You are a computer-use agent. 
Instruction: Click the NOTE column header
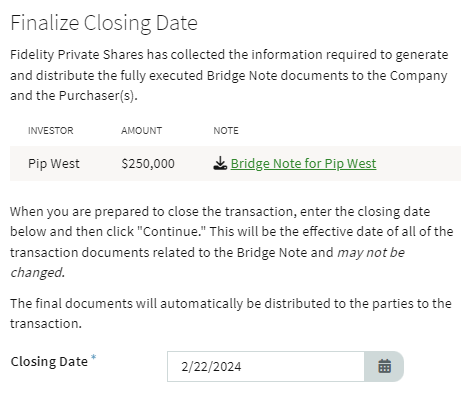point(226,130)
